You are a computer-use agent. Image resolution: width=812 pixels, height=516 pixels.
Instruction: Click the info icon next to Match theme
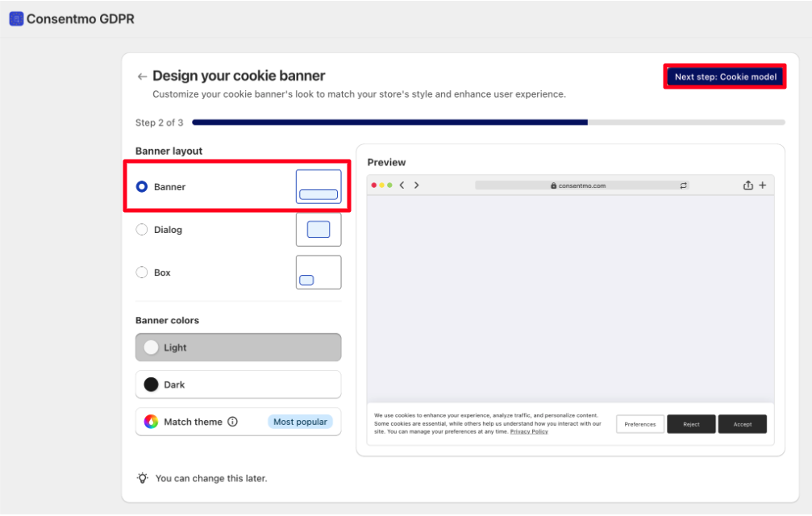point(233,422)
